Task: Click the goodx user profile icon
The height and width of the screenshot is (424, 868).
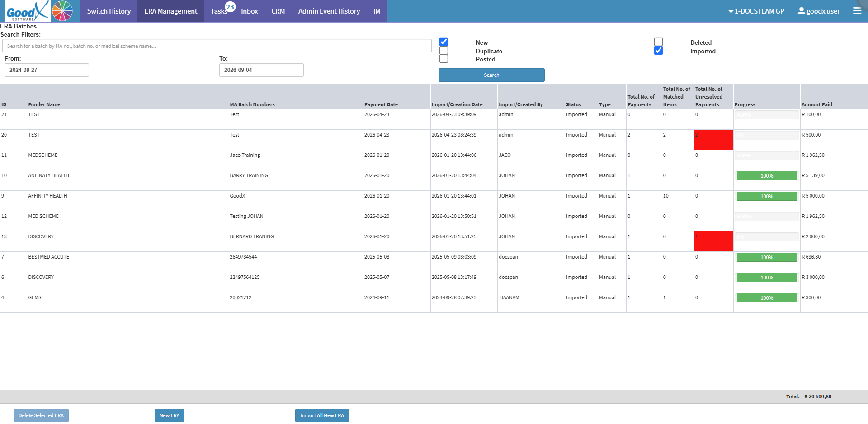Action: point(802,11)
